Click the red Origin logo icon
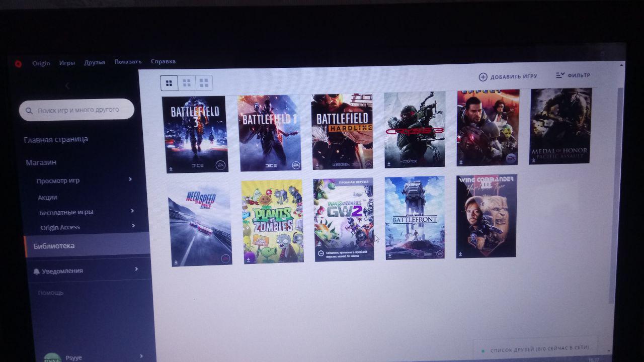 tap(19, 64)
